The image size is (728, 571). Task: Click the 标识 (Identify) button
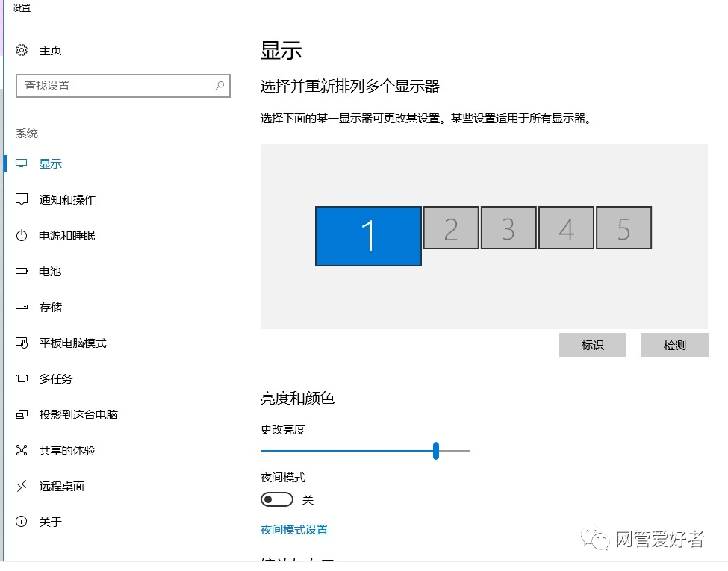(593, 344)
